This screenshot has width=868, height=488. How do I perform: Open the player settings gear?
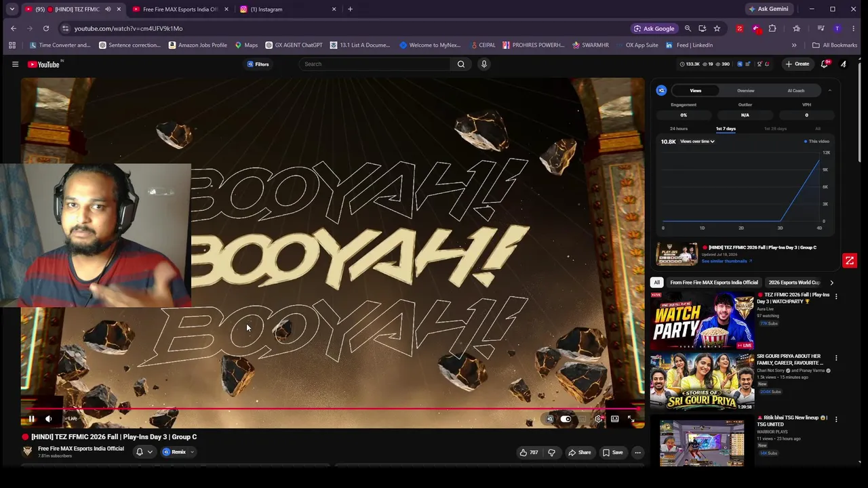(x=598, y=419)
